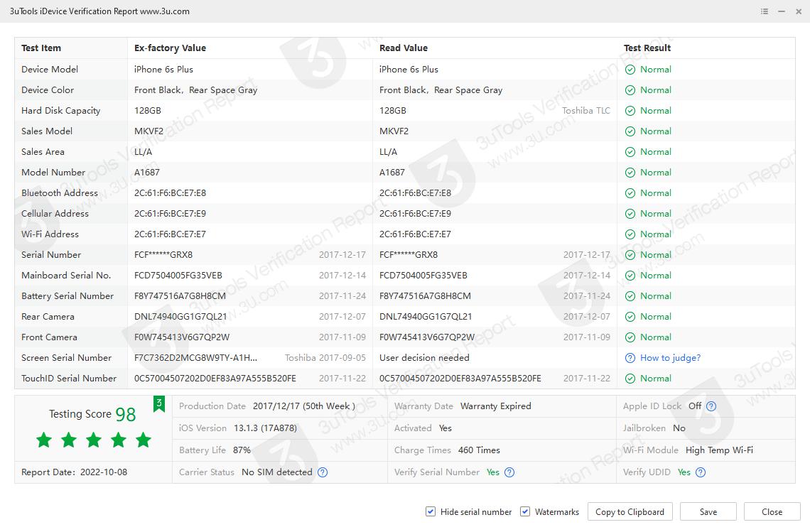Open the title bar options menu icon
The width and height of the screenshot is (810, 532).
point(765,11)
